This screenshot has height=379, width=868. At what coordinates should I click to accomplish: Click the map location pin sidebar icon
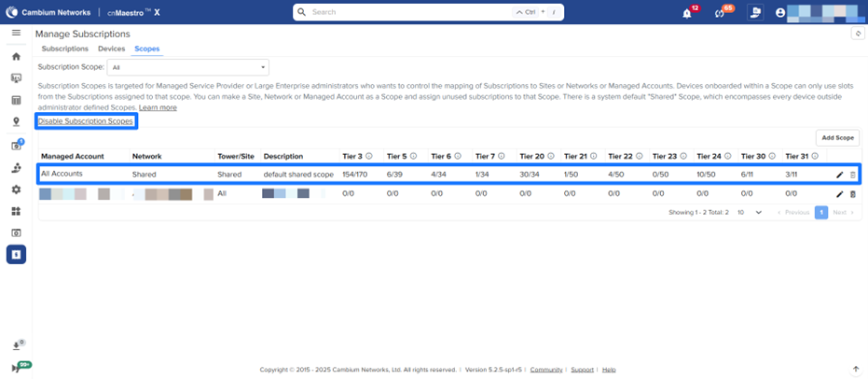[x=16, y=121]
